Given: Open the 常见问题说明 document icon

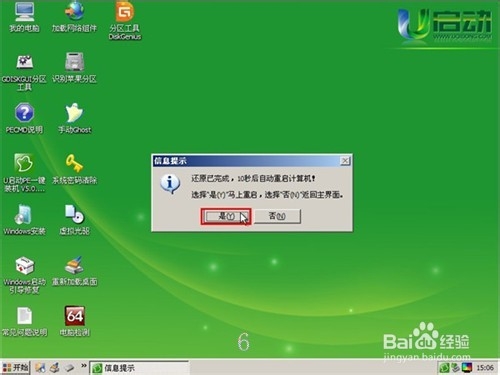Looking at the screenshot, I should [x=24, y=321].
